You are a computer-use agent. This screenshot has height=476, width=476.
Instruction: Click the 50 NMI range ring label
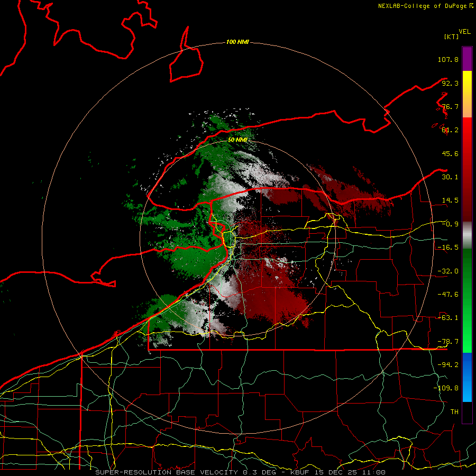tap(237, 140)
